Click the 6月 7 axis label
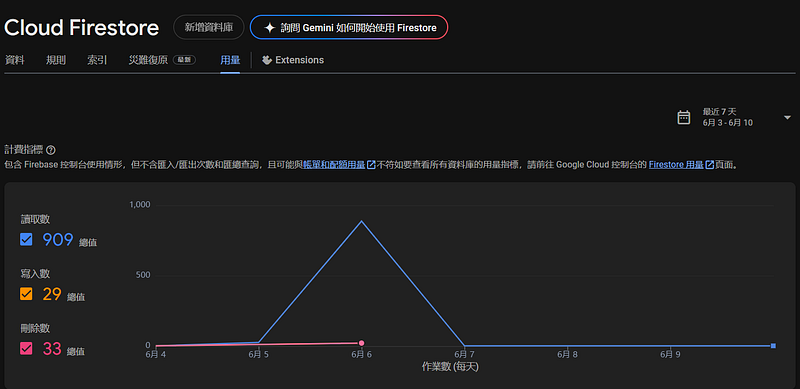Viewport: 800px width, 389px height. (x=464, y=354)
